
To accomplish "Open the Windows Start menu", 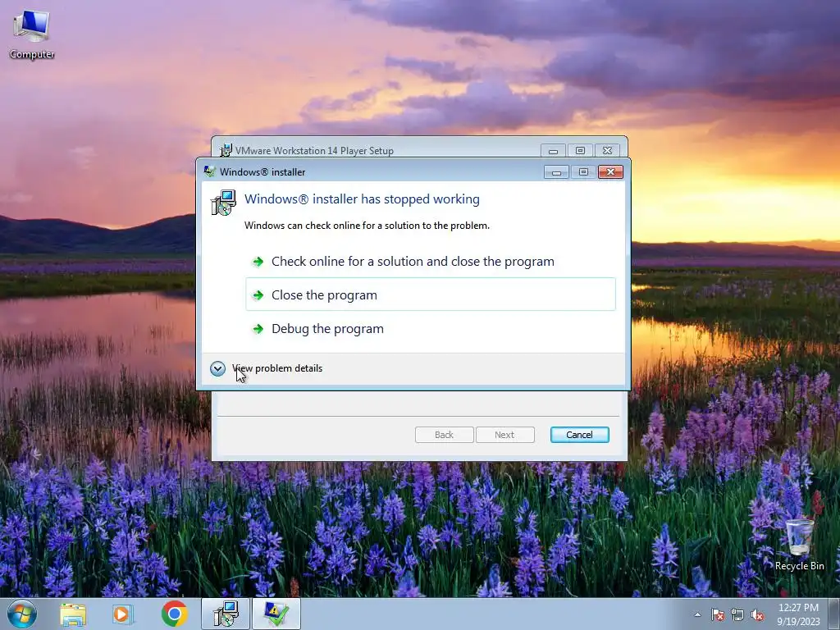I will [22, 614].
